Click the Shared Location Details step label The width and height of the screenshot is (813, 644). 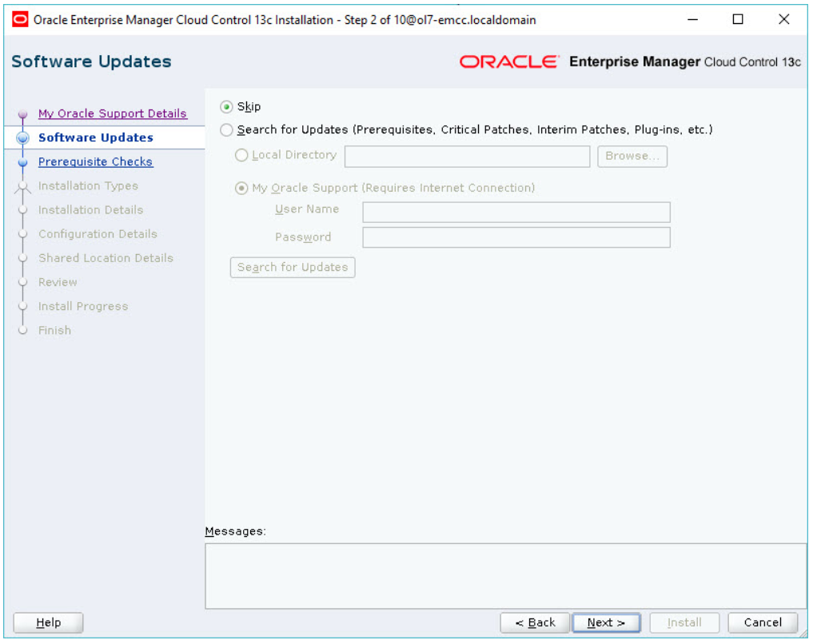(x=106, y=258)
